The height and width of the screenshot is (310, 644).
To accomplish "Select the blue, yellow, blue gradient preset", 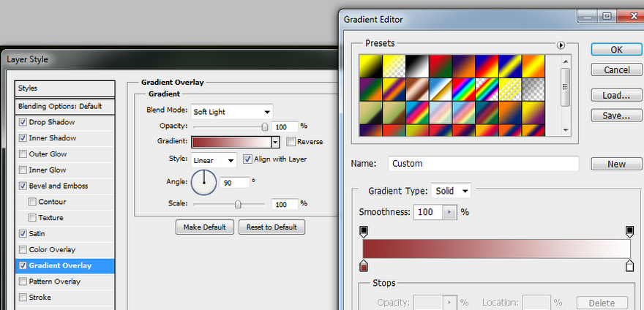I will point(509,66).
